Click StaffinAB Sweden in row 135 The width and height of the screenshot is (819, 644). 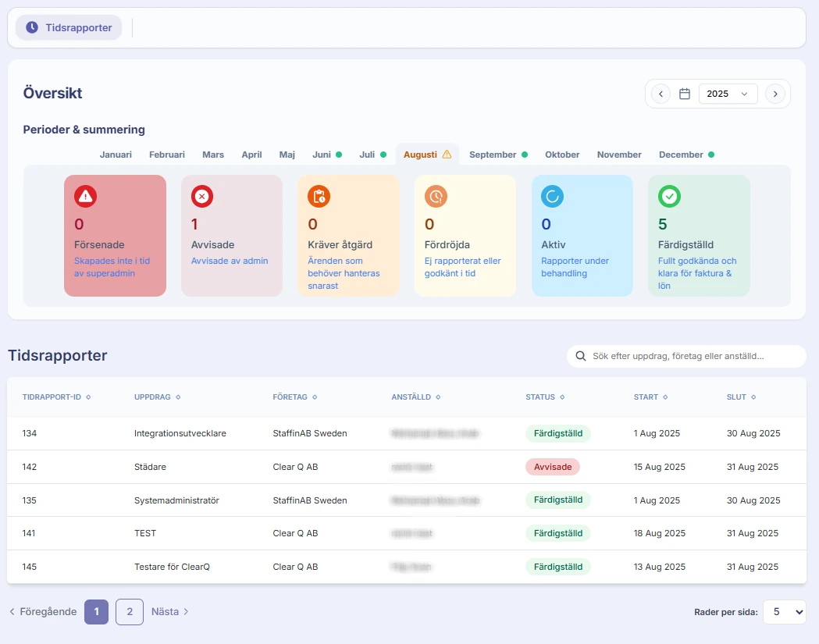pyautogui.click(x=310, y=500)
